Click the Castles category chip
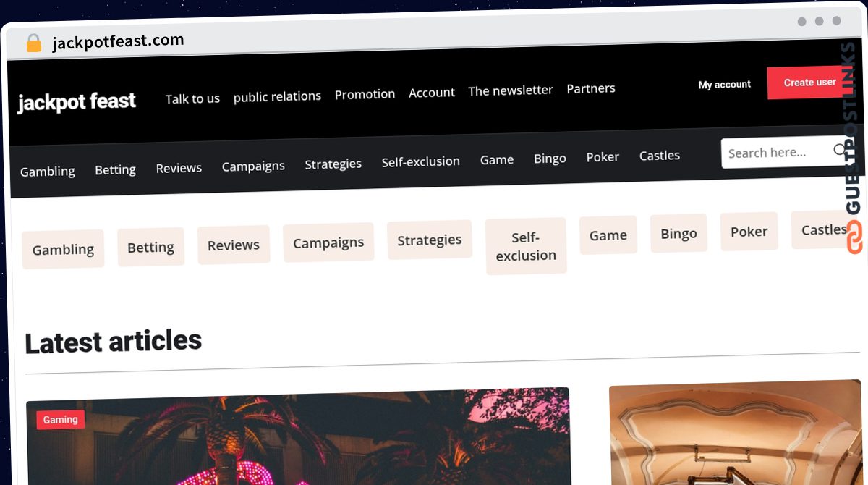The height and width of the screenshot is (485, 868). click(x=824, y=229)
